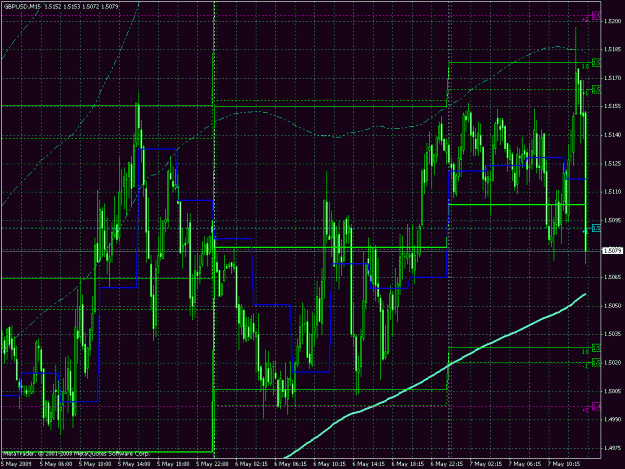Image resolution: width=625 pixels, height=469 pixels.
Task: Click the 6 May 18:15 time label
Action: coord(407,464)
